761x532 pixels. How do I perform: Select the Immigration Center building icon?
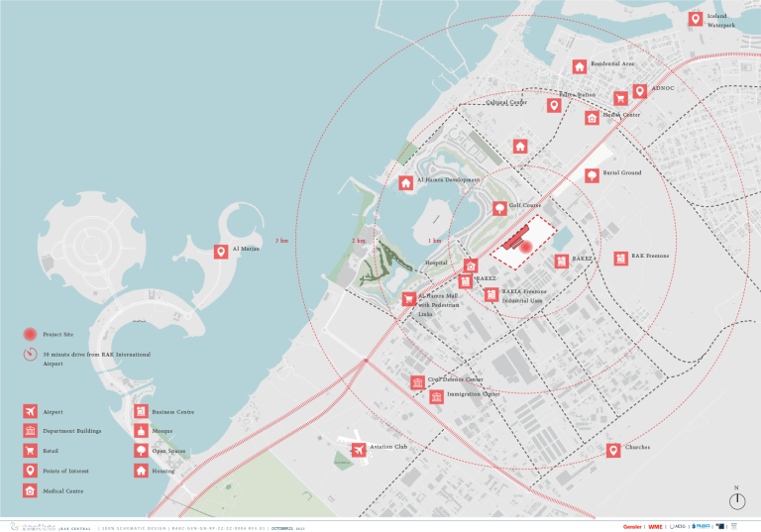437,397
